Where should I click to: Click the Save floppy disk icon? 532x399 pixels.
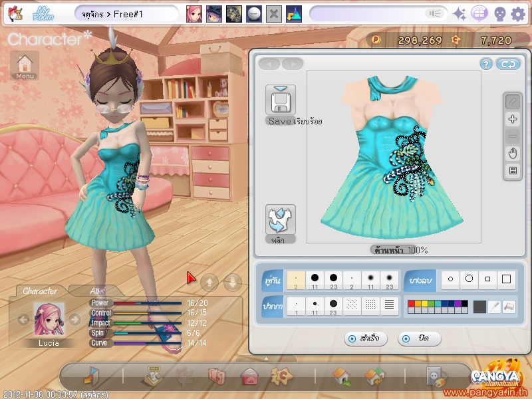280,100
